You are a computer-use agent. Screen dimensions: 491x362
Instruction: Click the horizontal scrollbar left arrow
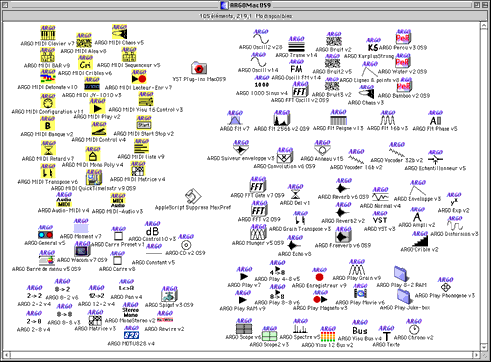[x=7, y=355]
